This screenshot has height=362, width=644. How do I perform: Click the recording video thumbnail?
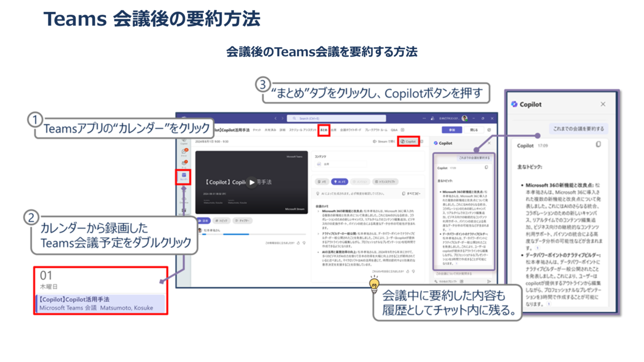click(251, 182)
